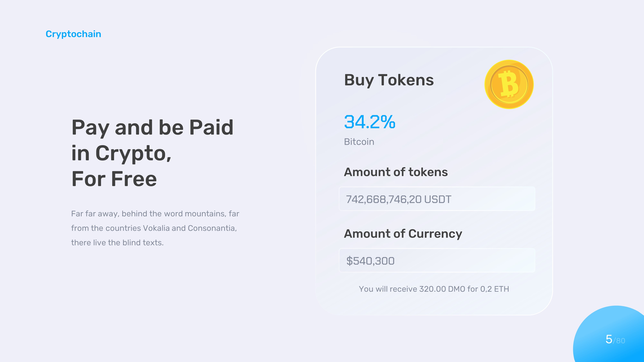Click the 'Far far away' paragraph line
This screenshot has width=644, height=362.
click(155, 214)
